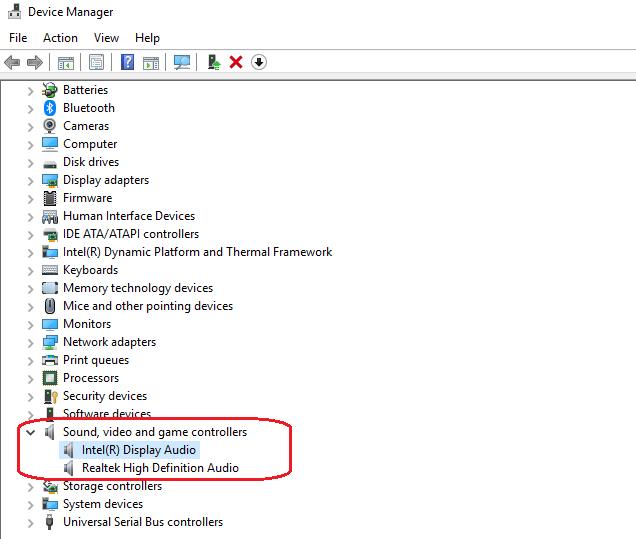Expand Universal Serial Bus controllers
This screenshot has height=539, width=636.
point(30,522)
